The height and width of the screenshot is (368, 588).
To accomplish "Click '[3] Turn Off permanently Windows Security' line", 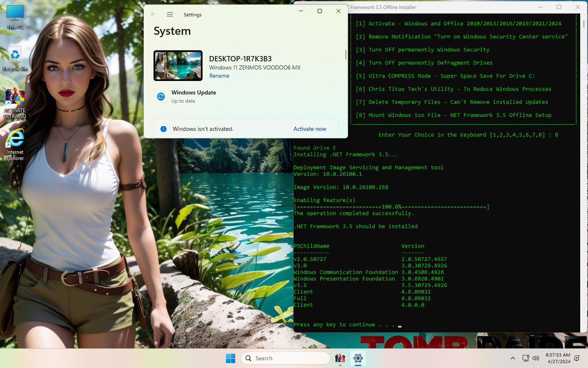I will (423, 50).
